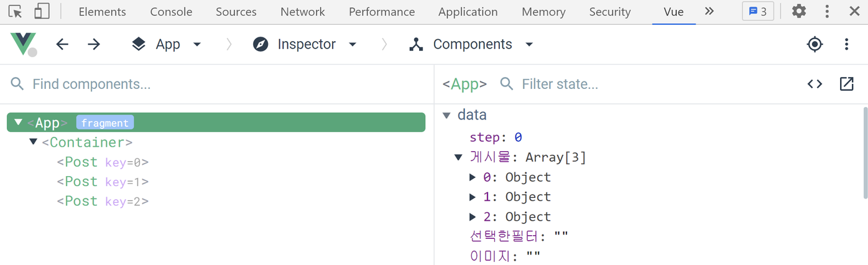
Task: Collapse the App component tree arrow
Action: (18, 122)
